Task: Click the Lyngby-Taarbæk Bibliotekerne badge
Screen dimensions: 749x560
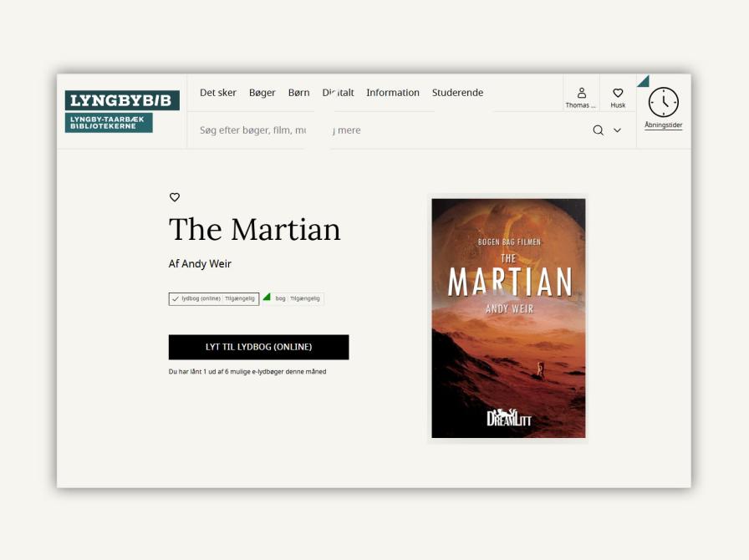Action: coord(109,123)
